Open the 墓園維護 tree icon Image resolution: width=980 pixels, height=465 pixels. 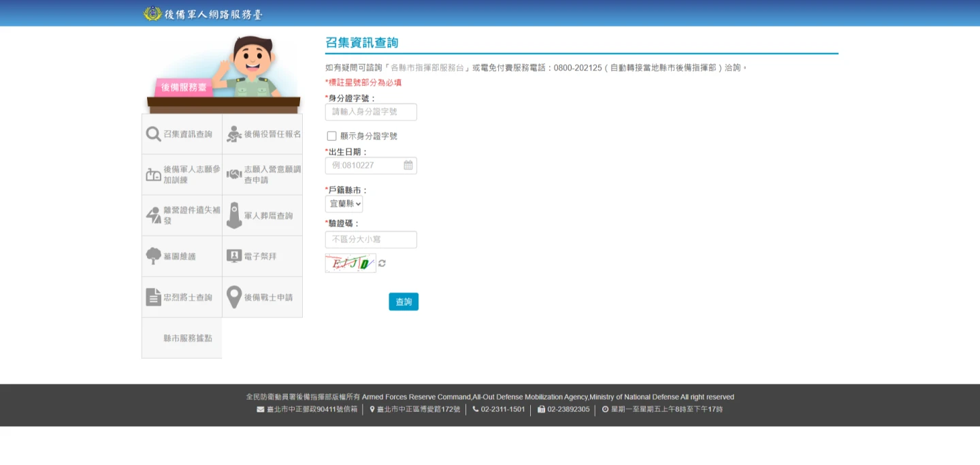click(x=153, y=257)
